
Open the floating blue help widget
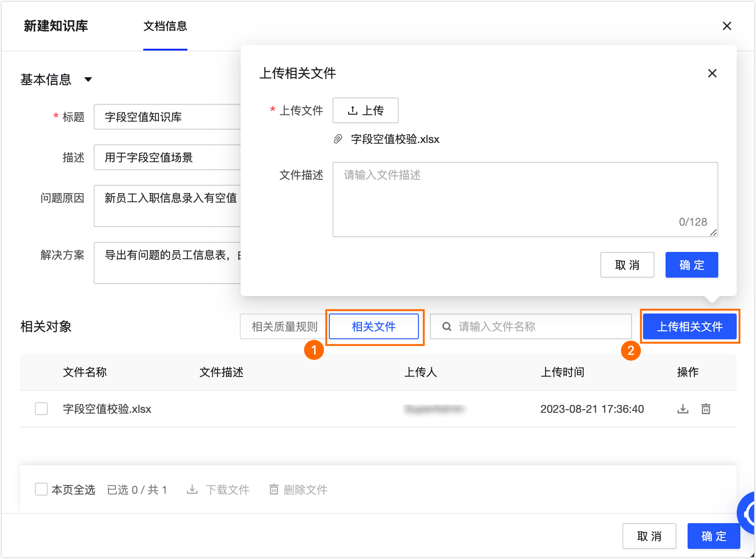pyautogui.click(x=747, y=513)
